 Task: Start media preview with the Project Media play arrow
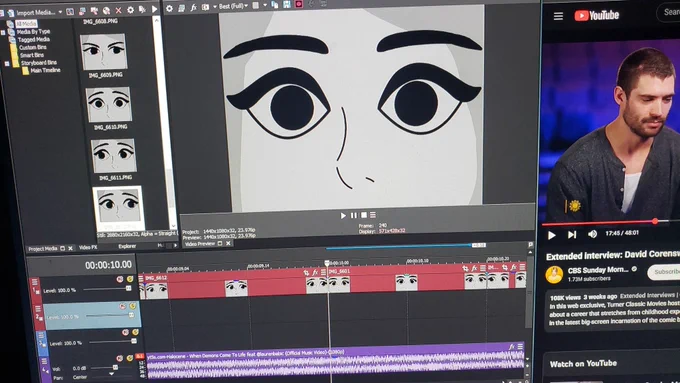click(x=154, y=9)
